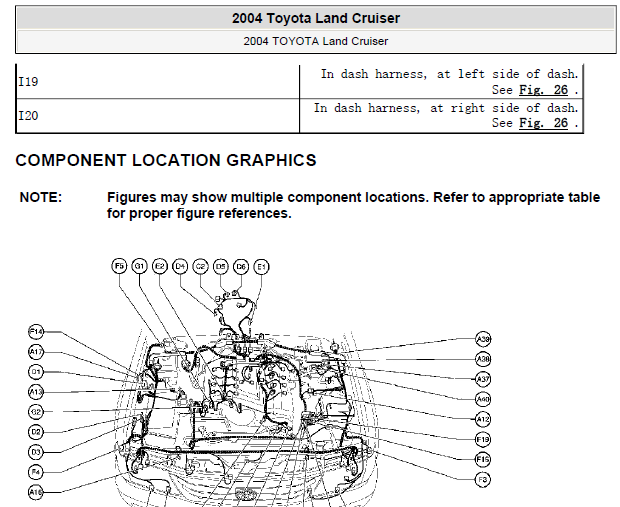Click the text 'at right side of dash.'
The image size is (620, 507).
(504, 108)
